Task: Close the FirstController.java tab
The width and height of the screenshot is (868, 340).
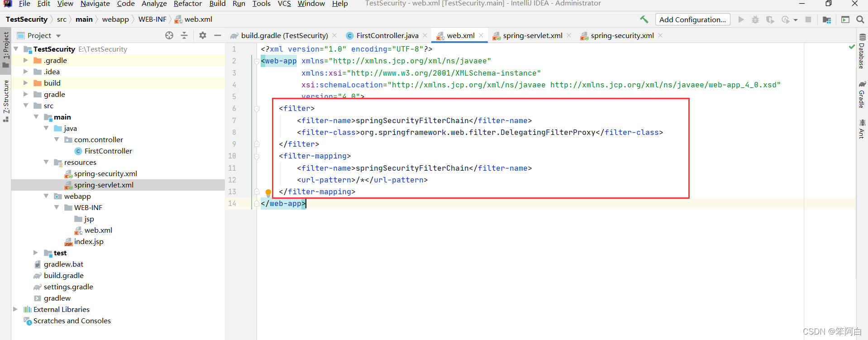Action: tap(425, 35)
